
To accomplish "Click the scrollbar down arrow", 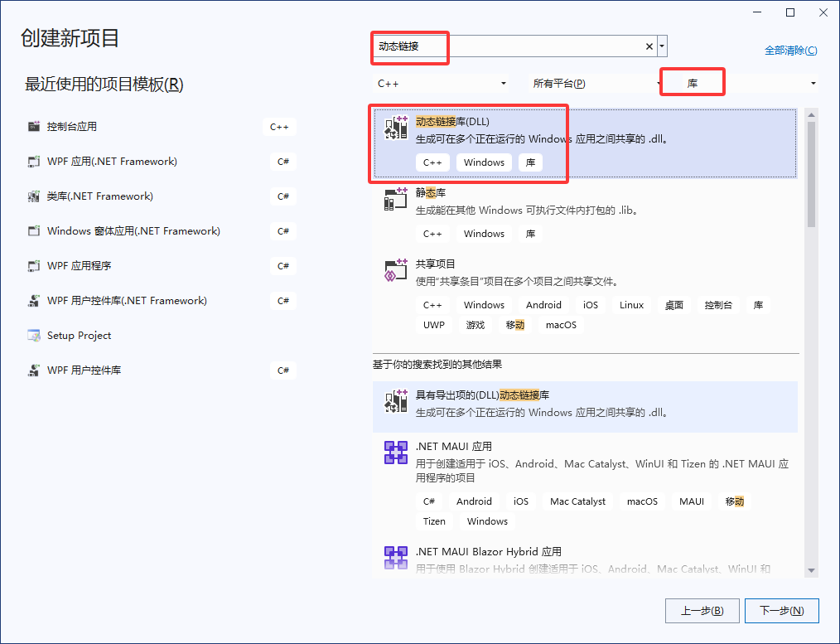I will [x=811, y=570].
